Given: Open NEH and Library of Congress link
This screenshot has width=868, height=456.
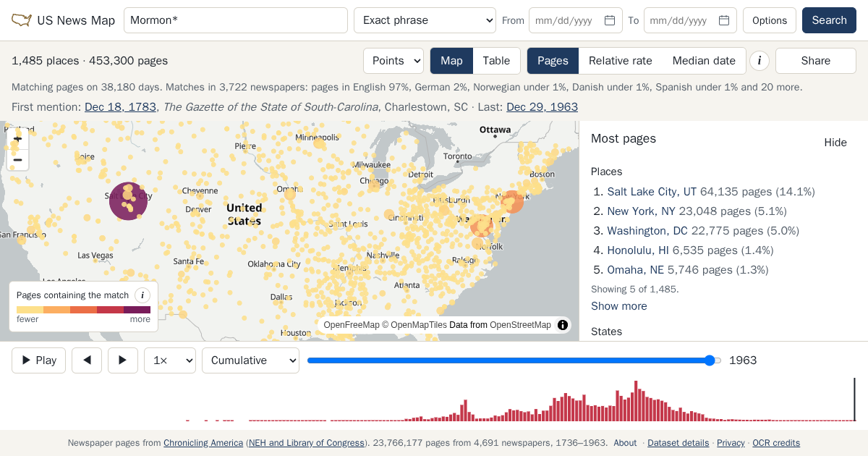Looking at the screenshot, I should point(307,443).
